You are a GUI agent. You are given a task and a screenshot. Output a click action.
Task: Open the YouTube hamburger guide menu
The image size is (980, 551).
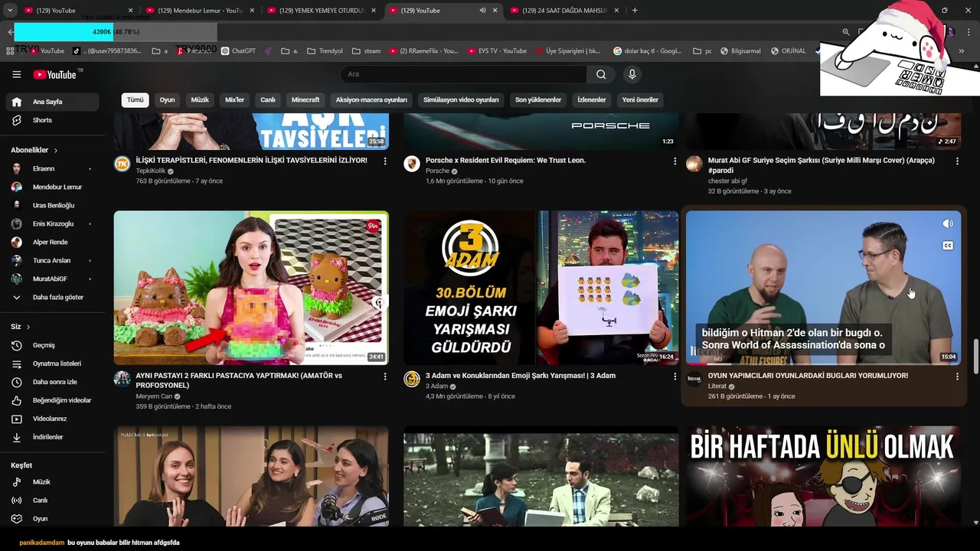(x=16, y=74)
